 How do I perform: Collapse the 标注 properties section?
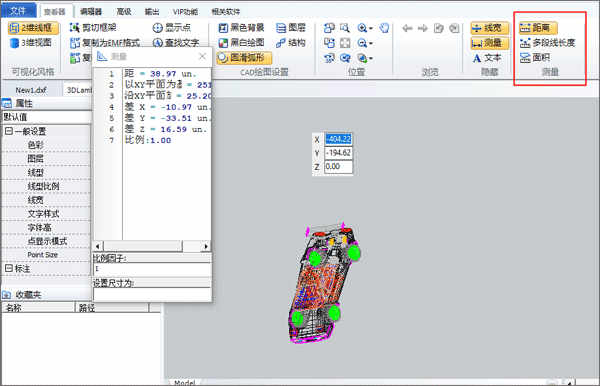coord(9,269)
